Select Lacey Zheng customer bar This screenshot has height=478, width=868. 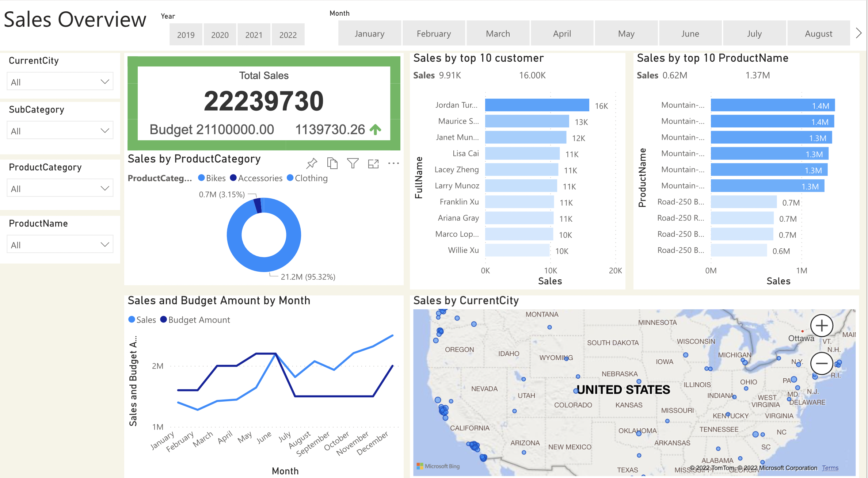click(x=522, y=169)
